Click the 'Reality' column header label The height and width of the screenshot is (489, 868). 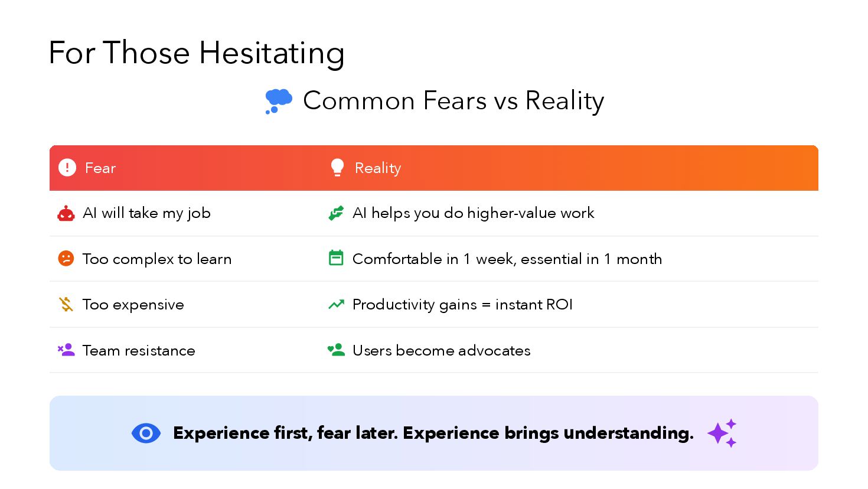(378, 168)
